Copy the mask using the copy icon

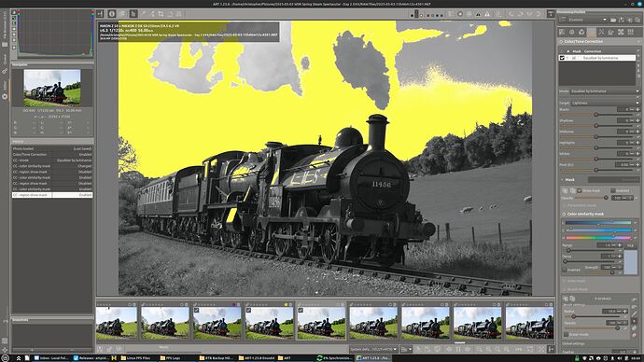pyautogui.click(x=565, y=190)
